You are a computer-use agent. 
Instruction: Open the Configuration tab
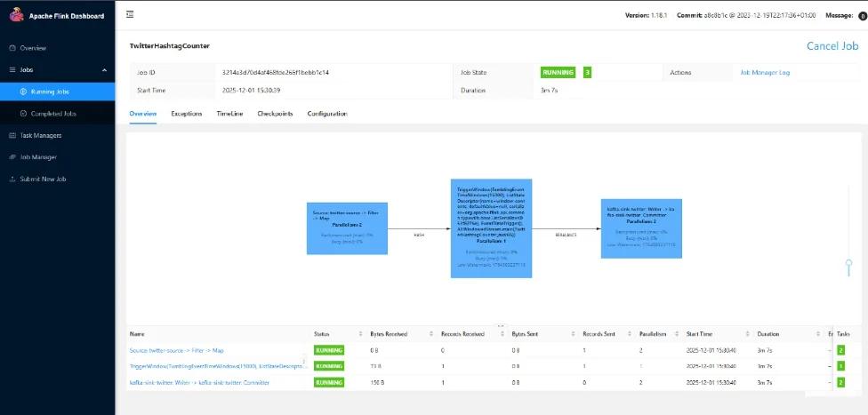tap(327, 114)
